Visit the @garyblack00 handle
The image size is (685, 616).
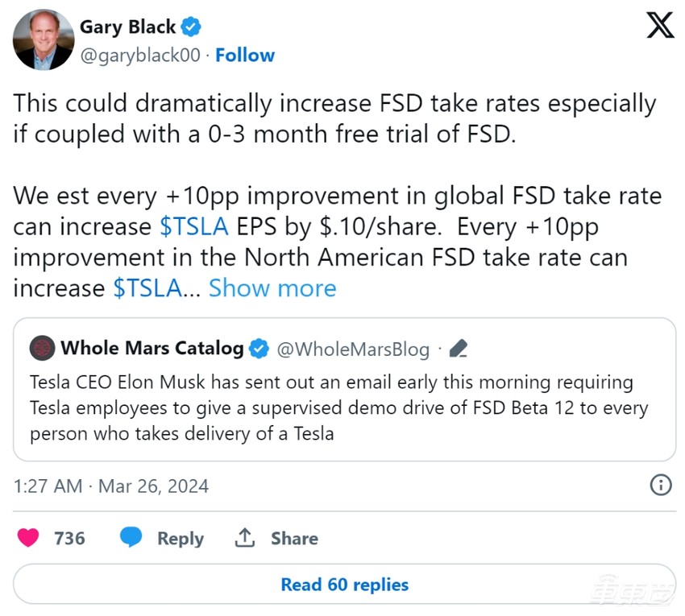[140, 56]
